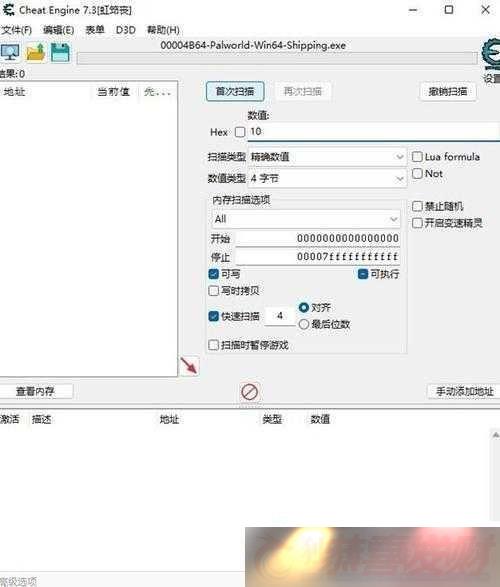This screenshot has width=500, height=587.
Task: Click the 数值 column header in address table
Action: pyautogui.click(x=320, y=419)
